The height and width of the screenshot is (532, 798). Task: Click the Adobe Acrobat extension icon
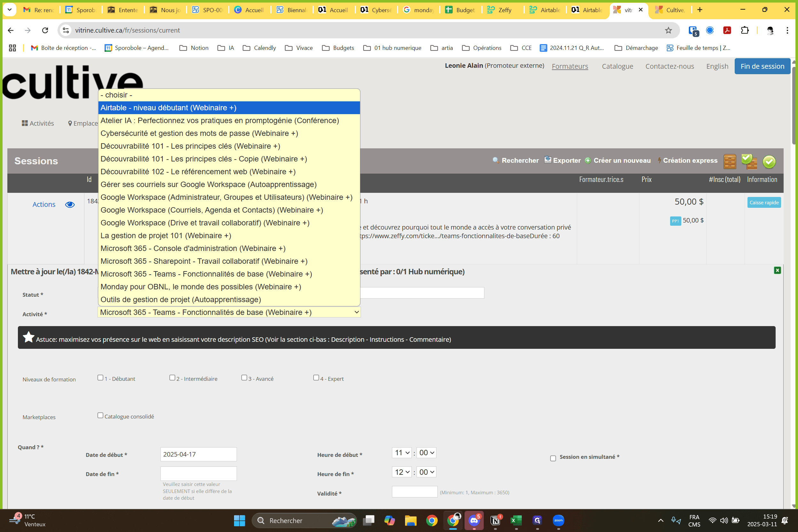[x=727, y=30]
